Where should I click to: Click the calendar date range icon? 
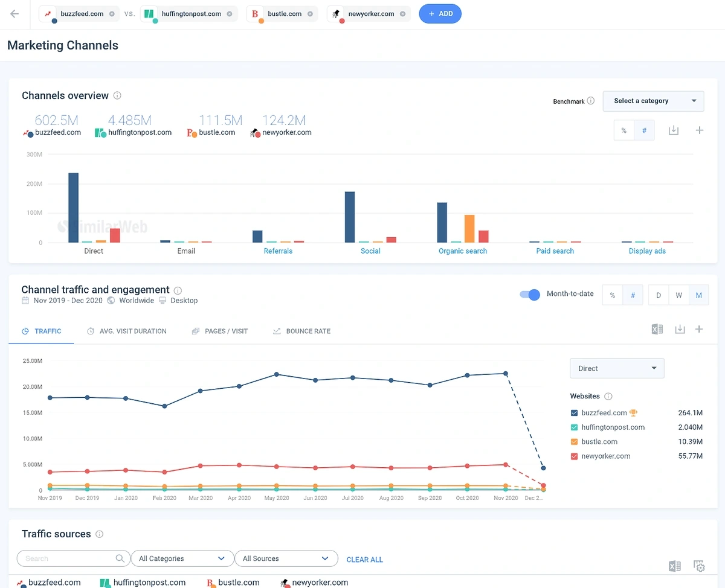coord(25,301)
